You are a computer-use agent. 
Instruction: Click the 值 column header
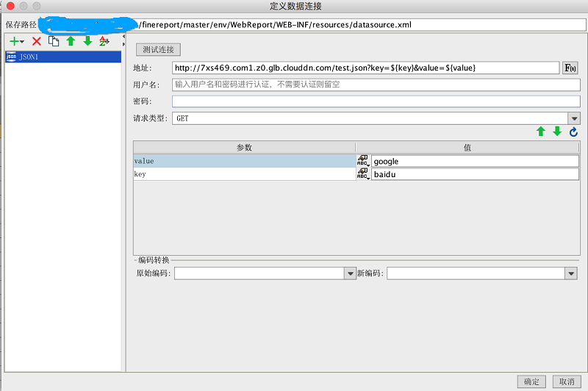(x=467, y=148)
